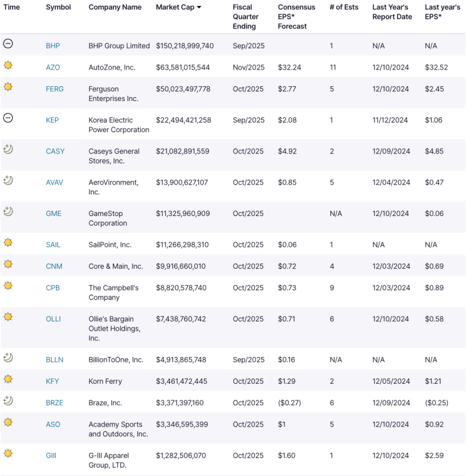The image size is (466, 476).
Task: Click the sun icon in the G-III Apparel row
Action: point(8,453)
